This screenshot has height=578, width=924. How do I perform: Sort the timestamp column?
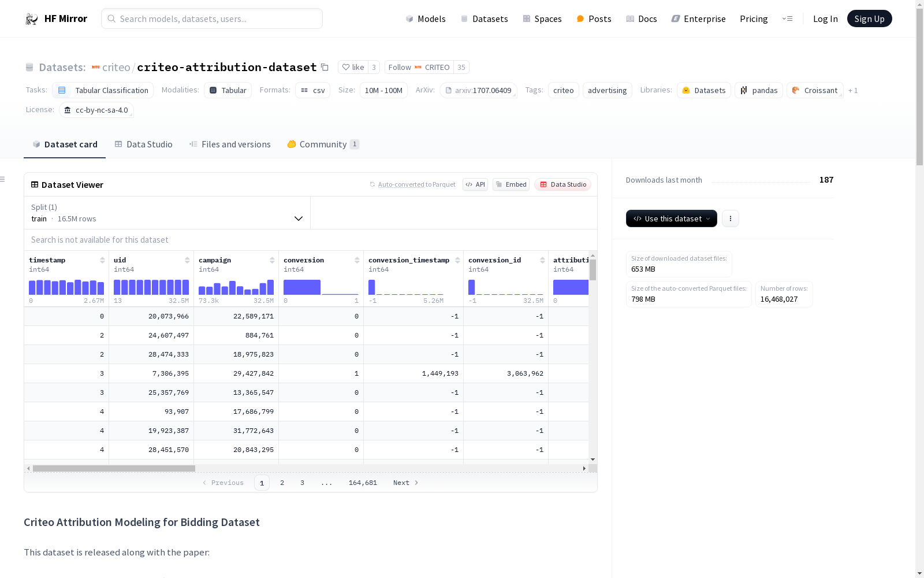tap(102, 260)
